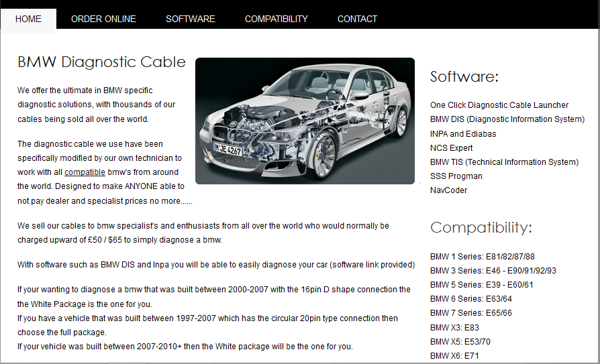
Task: Click 'BMW 7 Series: E65/66'
Action: pos(470,313)
